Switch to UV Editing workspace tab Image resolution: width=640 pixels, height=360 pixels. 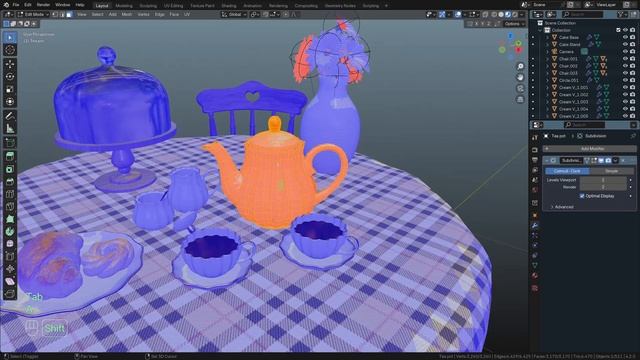(x=173, y=6)
